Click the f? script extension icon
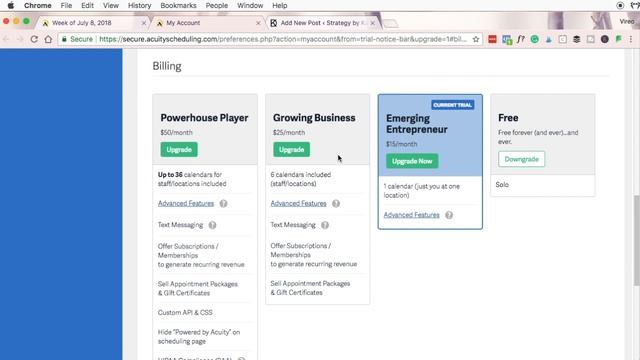Viewport: 640px width, 360px height. click(x=520, y=39)
